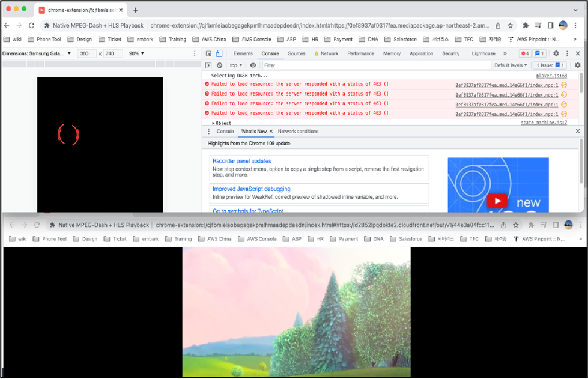
Task: Open the top JavaScript context dropdown
Action: click(236, 65)
